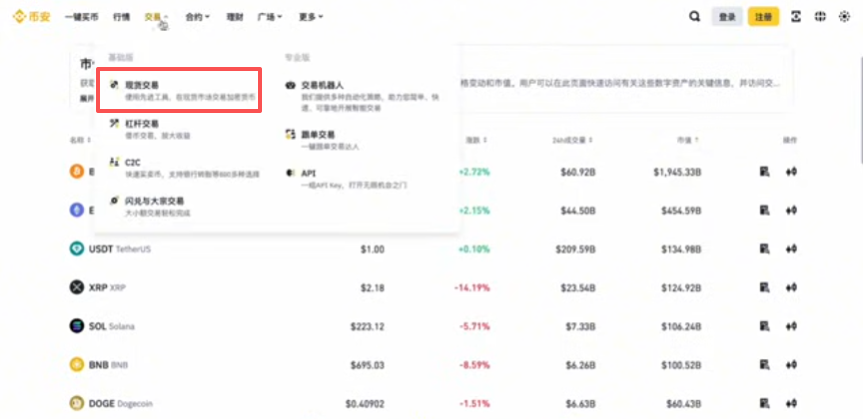Sort table by 涨跌 column
The height and width of the screenshot is (419, 863).
[x=477, y=140]
